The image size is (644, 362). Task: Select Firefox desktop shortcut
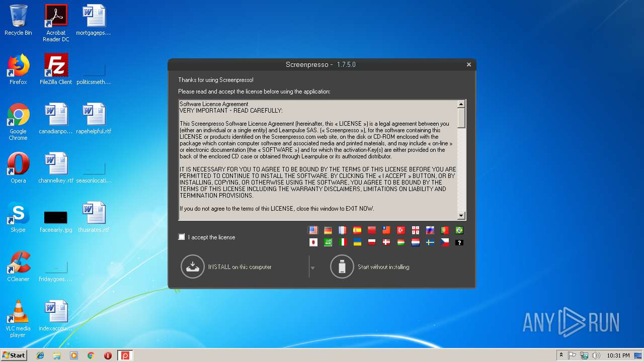pyautogui.click(x=18, y=69)
